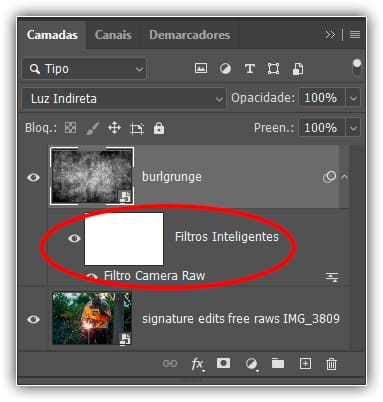The image size is (383, 402).
Task: Filter by shape layers icon
Action: click(x=273, y=69)
